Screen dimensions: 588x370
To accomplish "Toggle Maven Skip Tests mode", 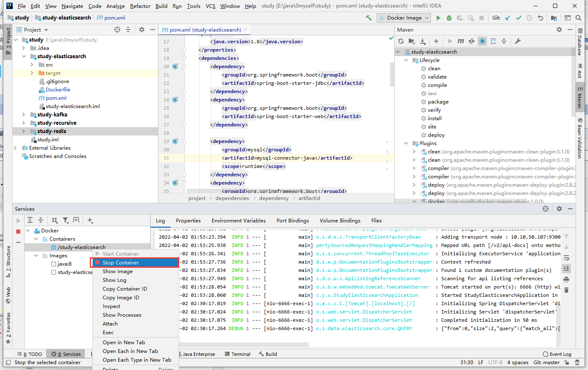I will click(482, 41).
